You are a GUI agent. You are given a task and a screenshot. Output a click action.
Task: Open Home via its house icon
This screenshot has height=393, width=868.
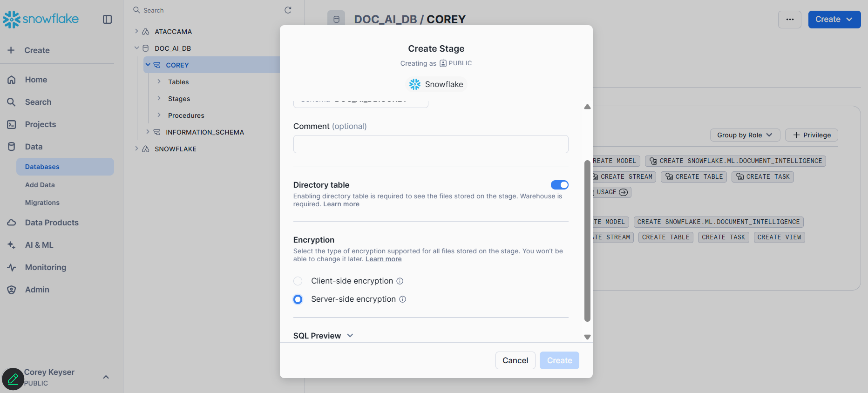click(x=12, y=80)
